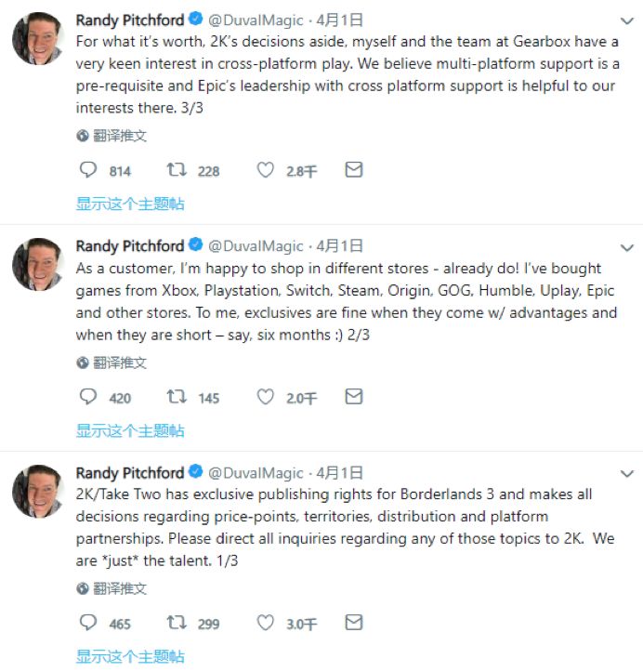Like the tweet showing 2.0千 likes

point(265,397)
